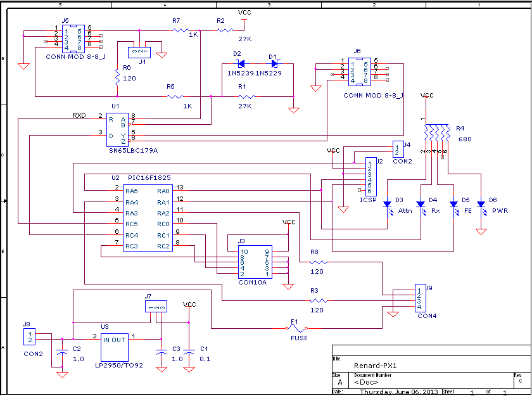This screenshot has height=396, width=532.
Task: Select the J6 modular connector symbol
Action: (360, 72)
